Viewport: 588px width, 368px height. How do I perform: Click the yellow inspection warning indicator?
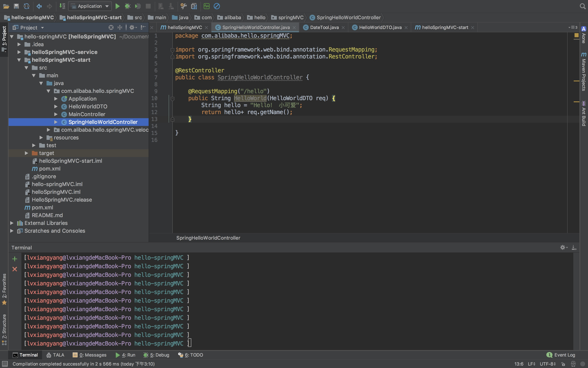576,36
